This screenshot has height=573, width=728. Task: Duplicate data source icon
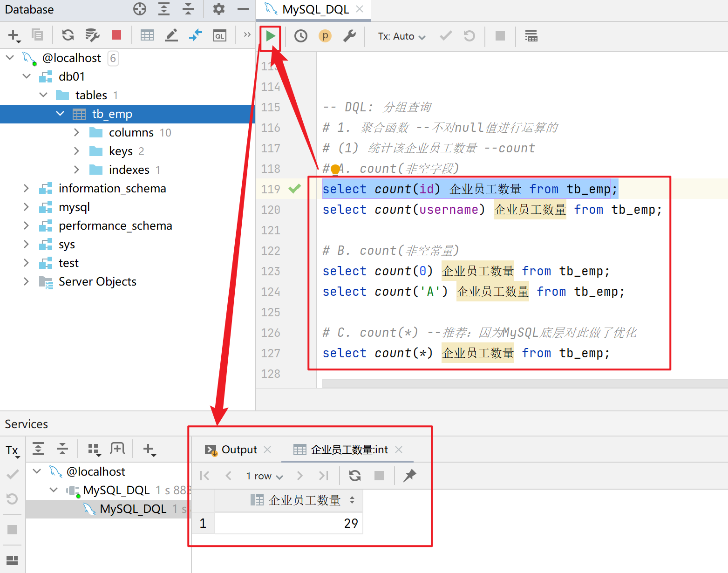click(37, 35)
